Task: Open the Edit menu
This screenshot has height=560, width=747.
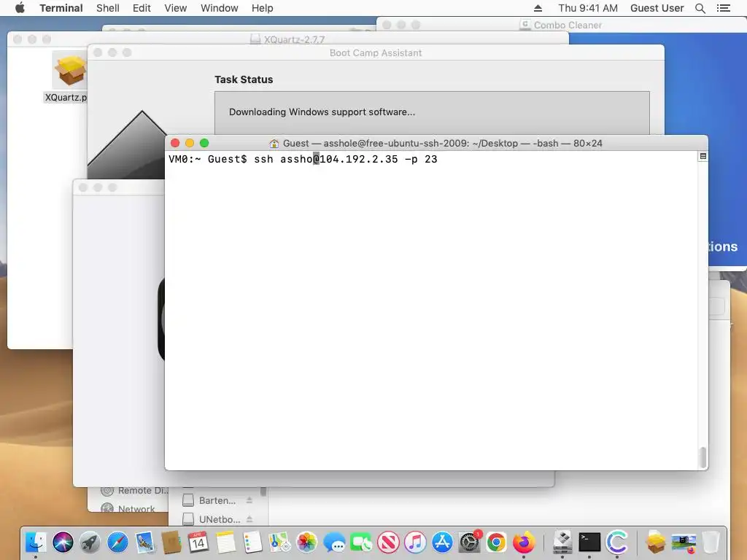Action: pyautogui.click(x=142, y=8)
